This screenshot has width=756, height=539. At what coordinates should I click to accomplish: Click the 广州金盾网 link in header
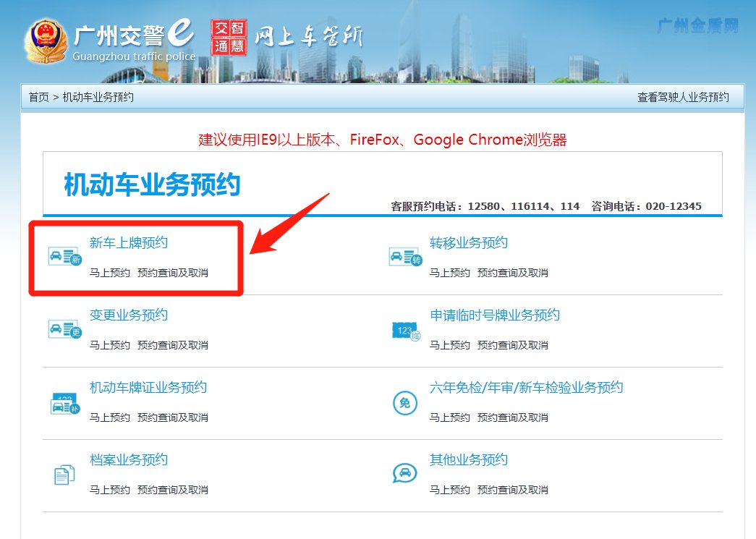click(x=697, y=27)
